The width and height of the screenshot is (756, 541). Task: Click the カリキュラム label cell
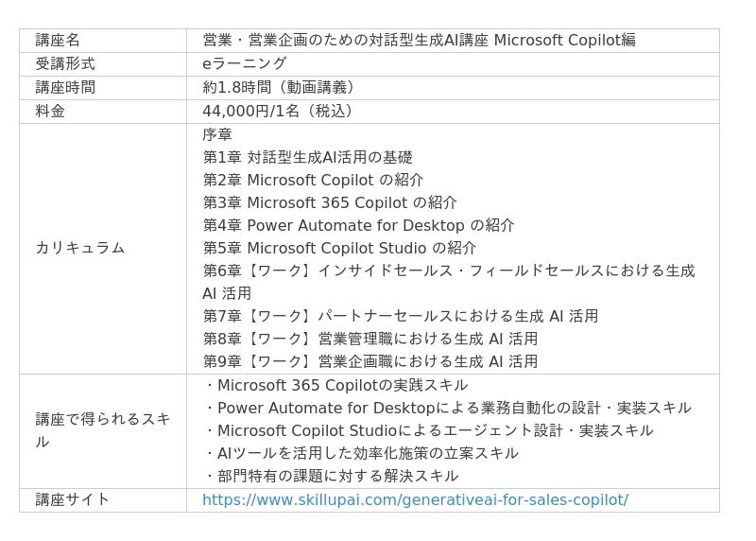pyautogui.click(x=103, y=249)
